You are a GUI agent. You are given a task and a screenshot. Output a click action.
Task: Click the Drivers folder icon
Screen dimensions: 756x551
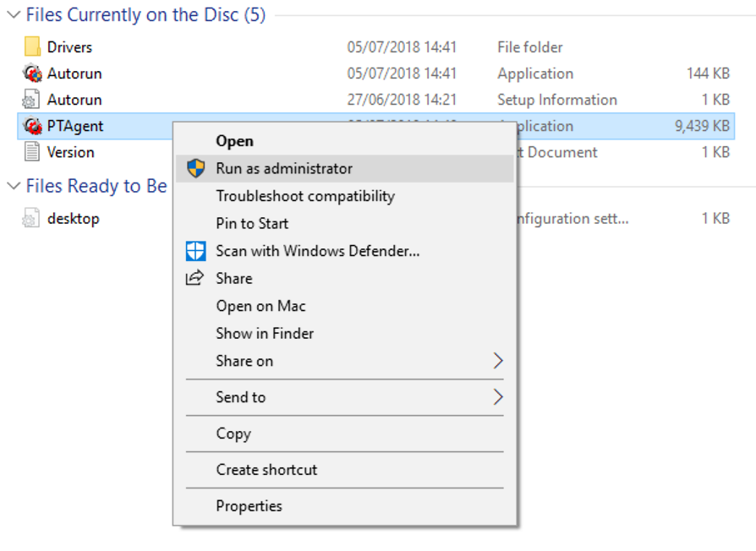(x=32, y=47)
